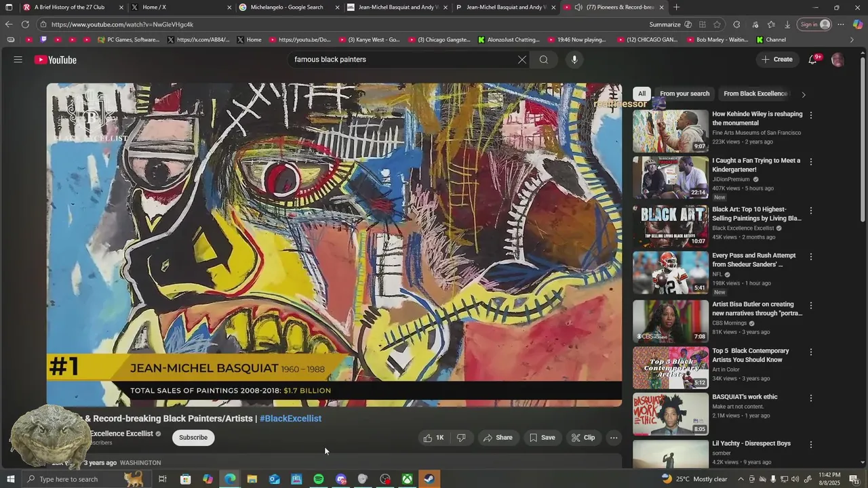Dislike the video with thumbs-down
The image size is (868, 488).
(x=461, y=438)
